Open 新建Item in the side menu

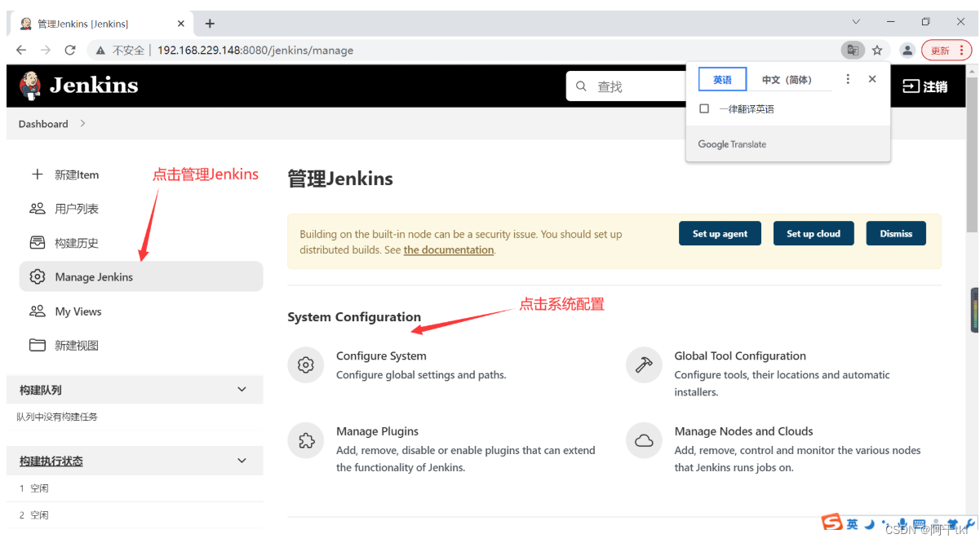(x=77, y=174)
